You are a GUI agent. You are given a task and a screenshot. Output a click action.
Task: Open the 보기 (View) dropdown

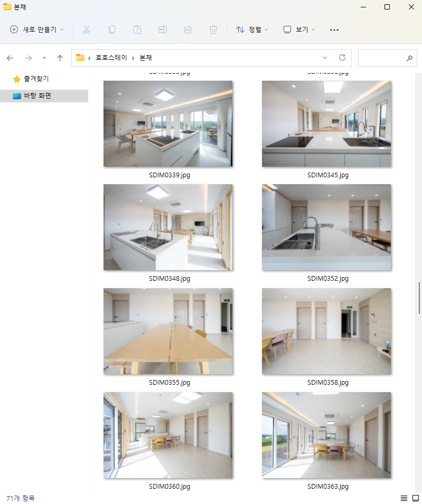[x=299, y=30]
